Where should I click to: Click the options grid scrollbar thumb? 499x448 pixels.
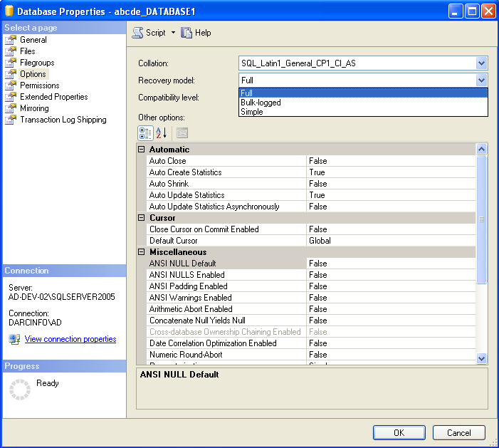click(481, 219)
